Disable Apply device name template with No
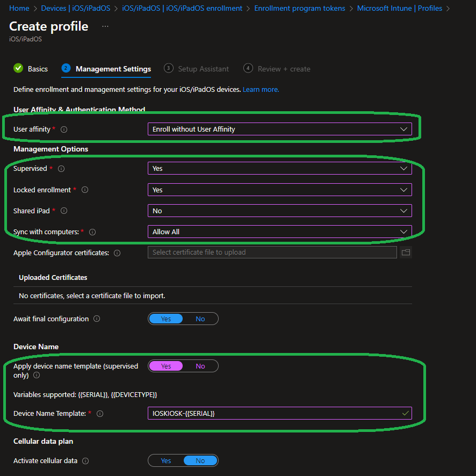 pos(200,366)
